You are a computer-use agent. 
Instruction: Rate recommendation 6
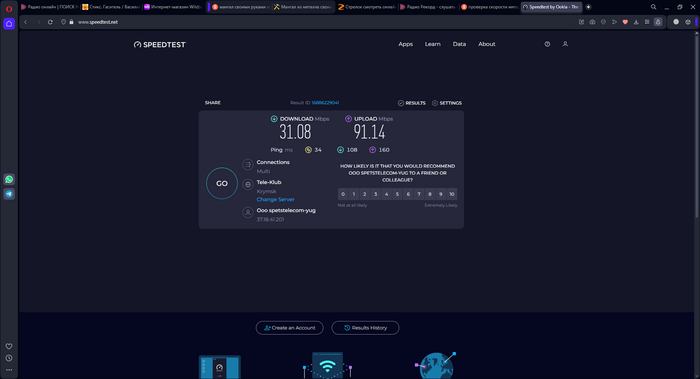(408, 194)
